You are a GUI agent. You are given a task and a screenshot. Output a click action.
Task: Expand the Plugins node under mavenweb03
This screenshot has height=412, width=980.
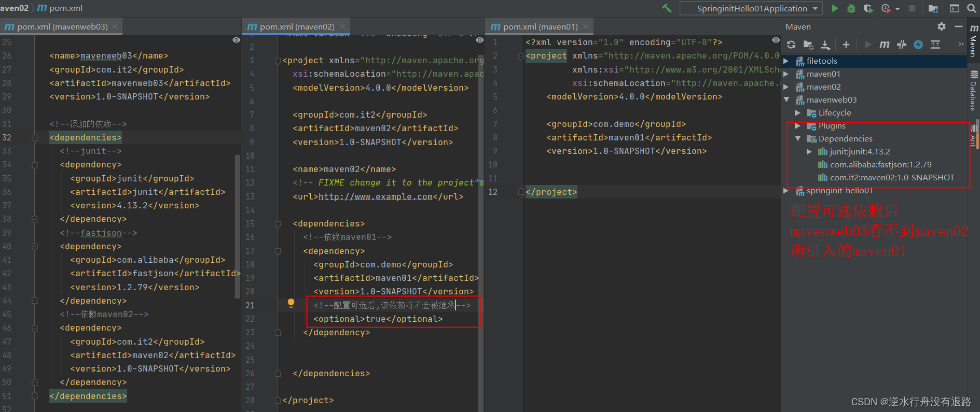798,126
